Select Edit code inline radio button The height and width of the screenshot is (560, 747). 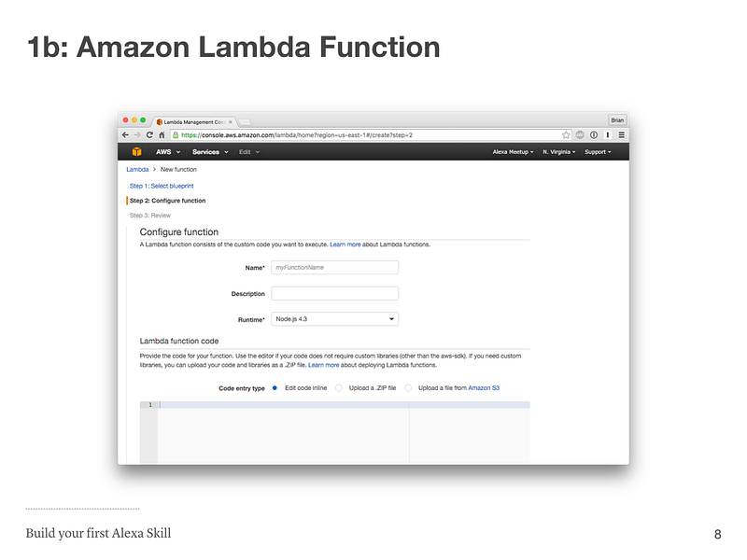click(275, 388)
